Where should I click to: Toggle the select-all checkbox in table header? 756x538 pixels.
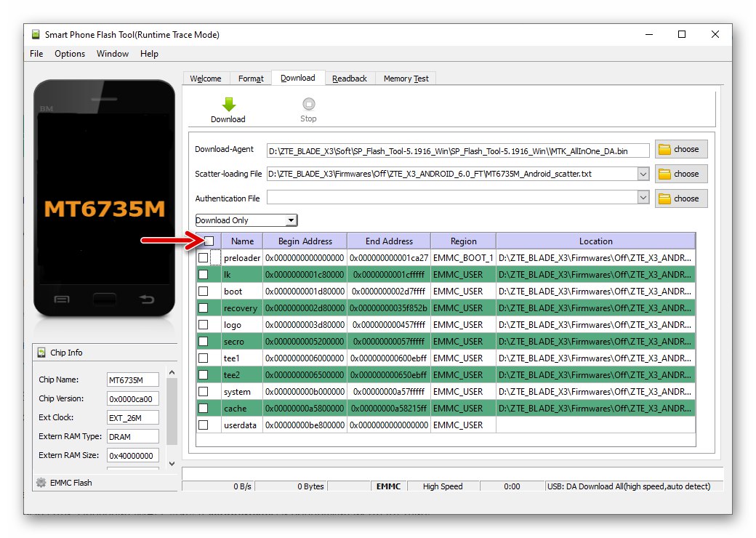[209, 241]
